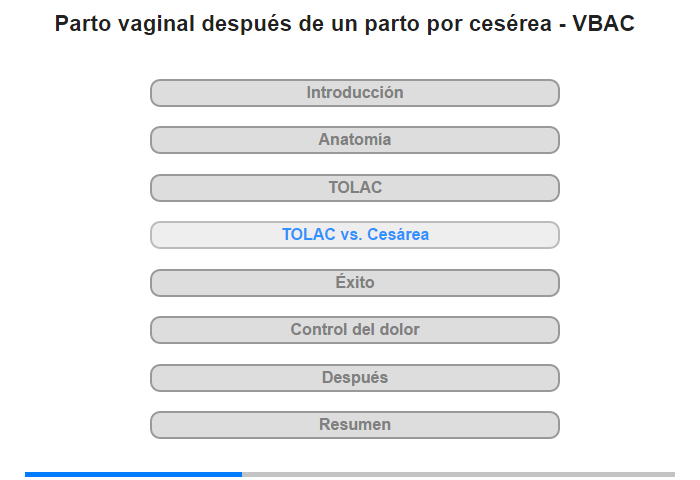700x480 pixels.
Task: Go to the Anatomía chapter
Action: 354,140
